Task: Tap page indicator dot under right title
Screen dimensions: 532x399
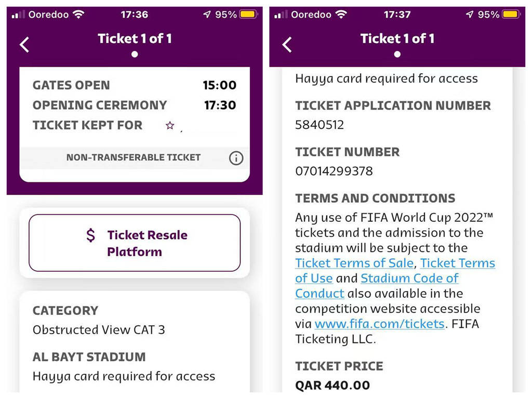Action: point(397,54)
